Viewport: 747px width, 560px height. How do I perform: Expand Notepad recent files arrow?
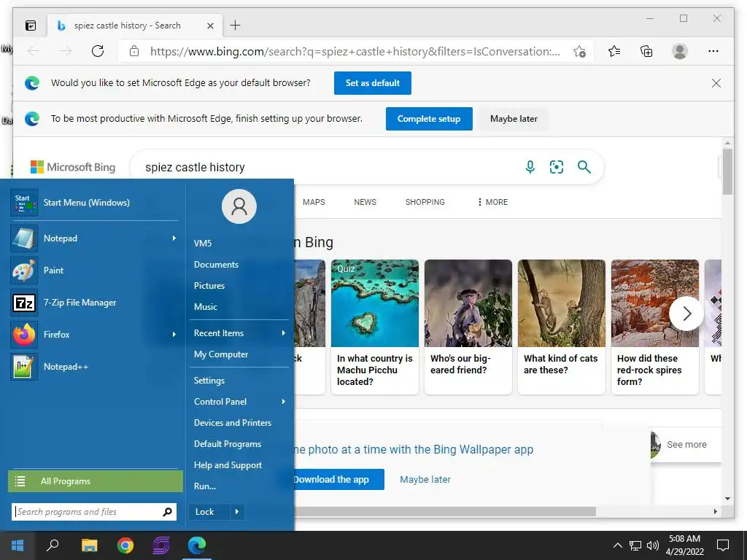point(174,238)
